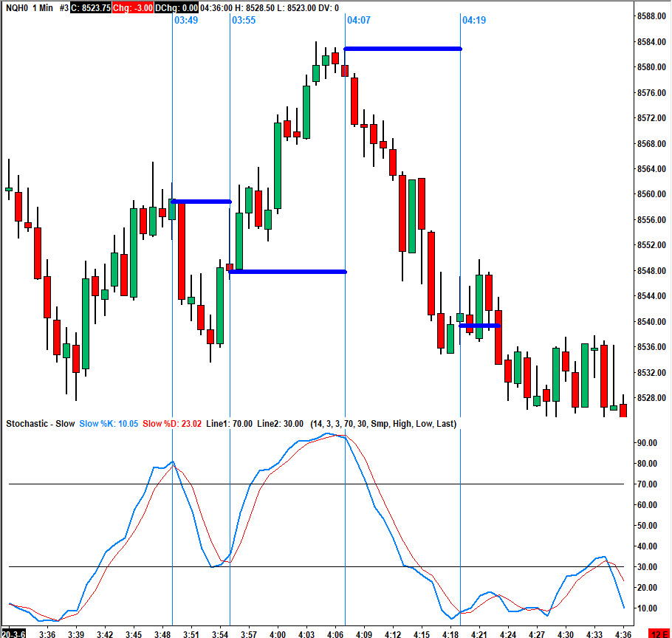Click the 8588.00 price scale label
This screenshot has width=672, height=638.
651,16
